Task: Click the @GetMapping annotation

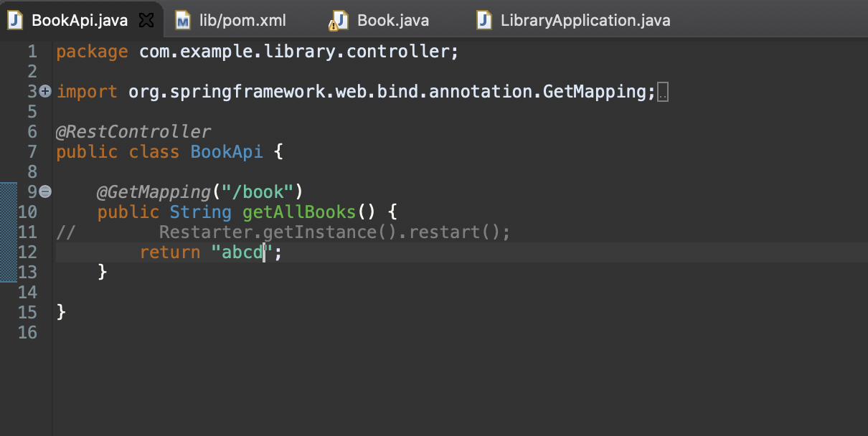Action: coord(155,192)
